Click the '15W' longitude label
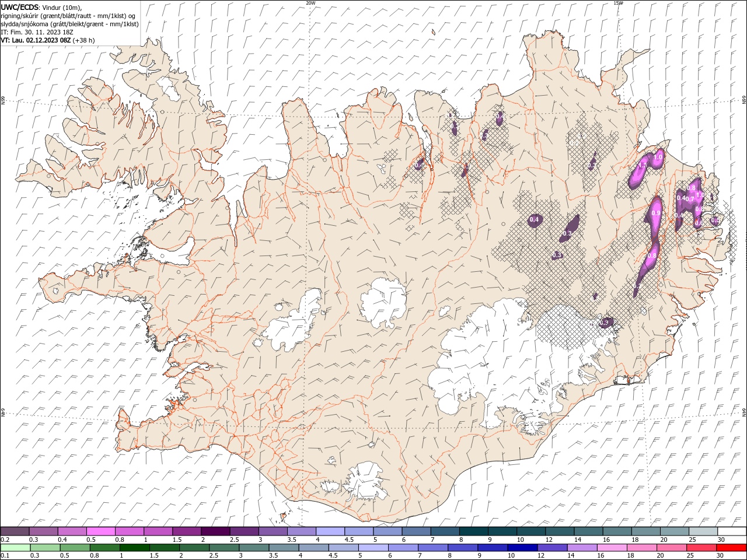This screenshot has width=747, height=560. pyautogui.click(x=617, y=3)
